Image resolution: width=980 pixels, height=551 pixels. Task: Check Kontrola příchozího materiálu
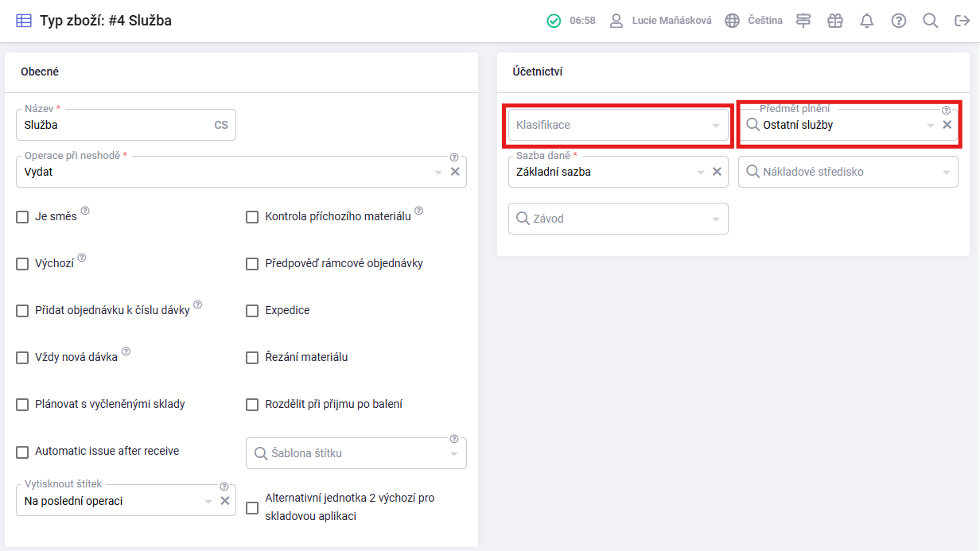pyautogui.click(x=252, y=217)
